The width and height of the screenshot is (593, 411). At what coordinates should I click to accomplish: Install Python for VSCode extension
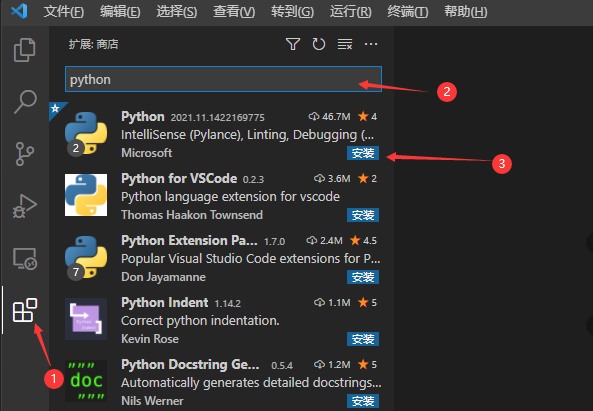click(363, 215)
